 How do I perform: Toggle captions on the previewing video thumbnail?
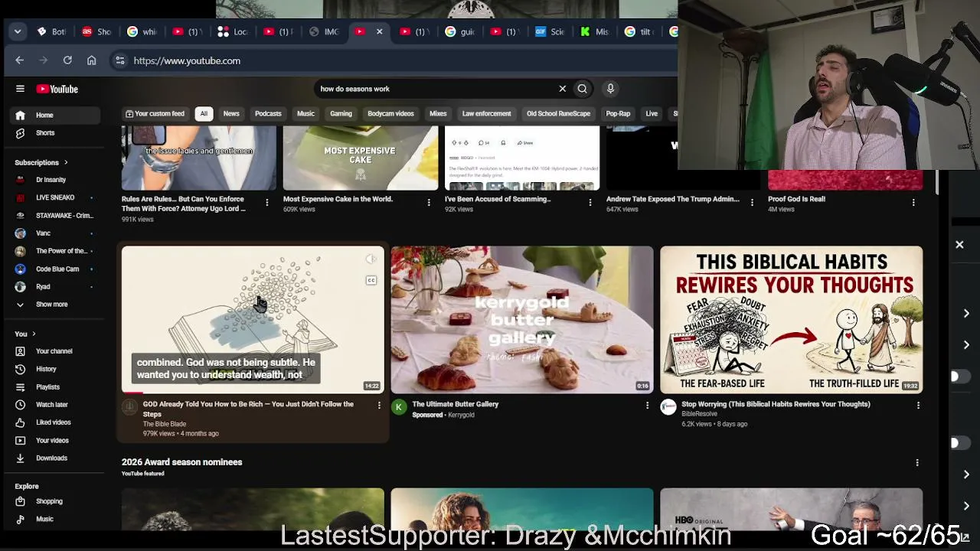click(x=371, y=281)
